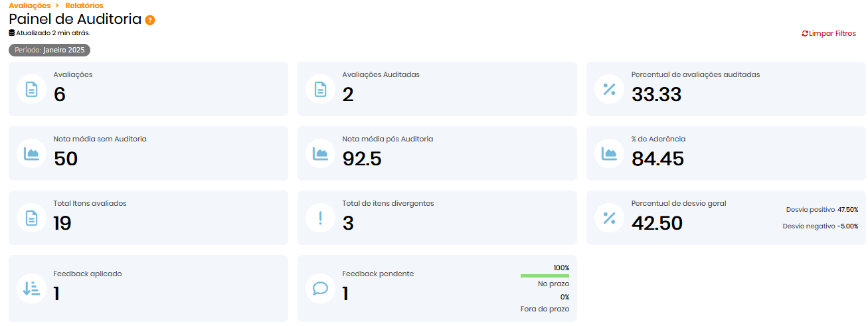Click percent icon in Percentual de avaliações auditadas
The width and height of the screenshot is (868, 326).
pyautogui.click(x=609, y=89)
